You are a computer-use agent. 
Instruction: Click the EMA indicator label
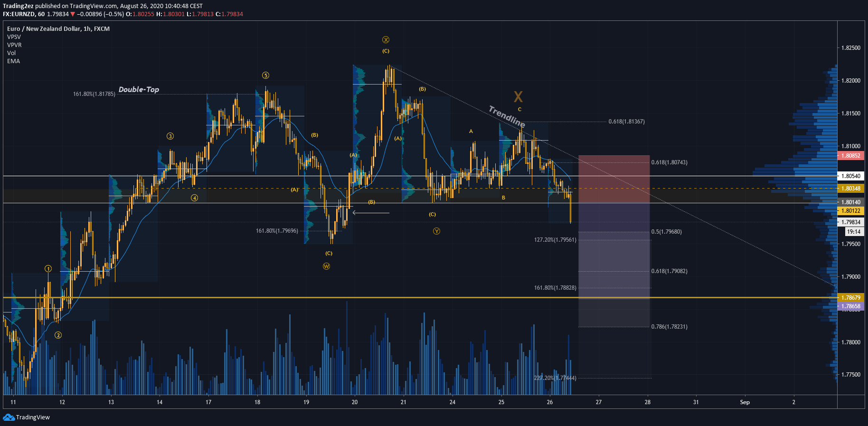13,61
